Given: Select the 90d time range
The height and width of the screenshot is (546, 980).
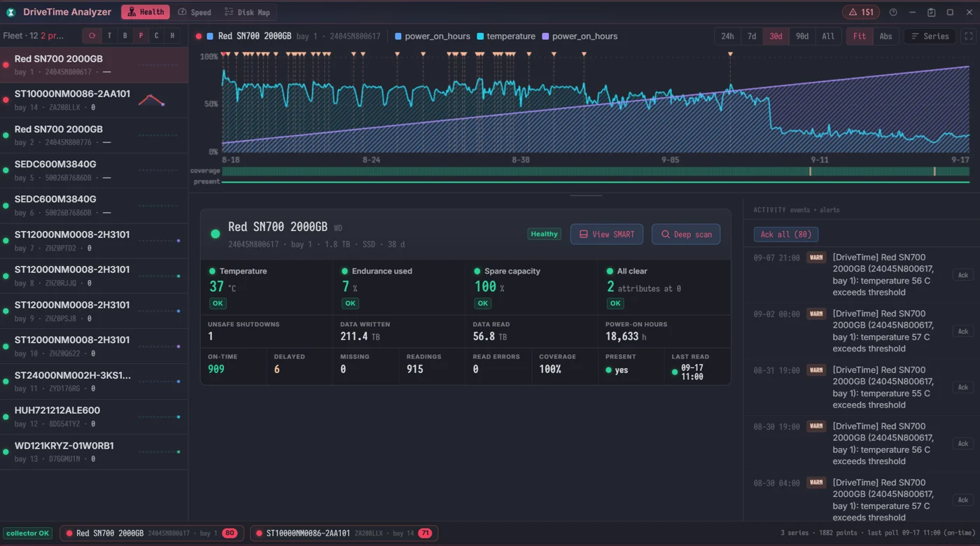Looking at the screenshot, I should pyautogui.click(x=802, y=36).
